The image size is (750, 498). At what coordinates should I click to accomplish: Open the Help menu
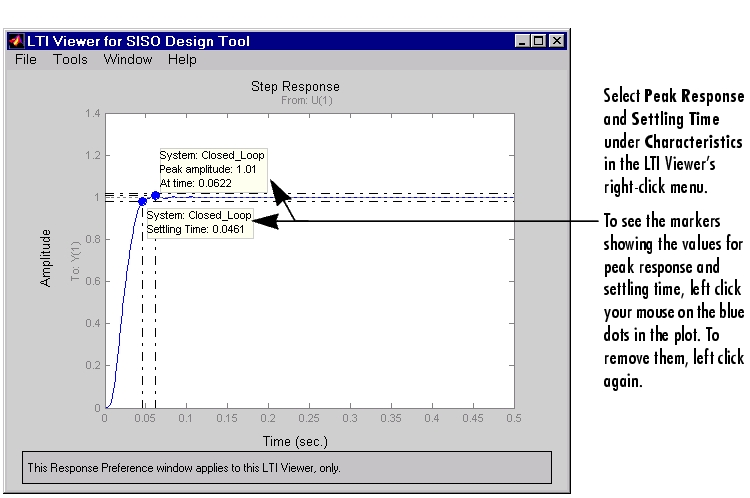pos(182,59)
